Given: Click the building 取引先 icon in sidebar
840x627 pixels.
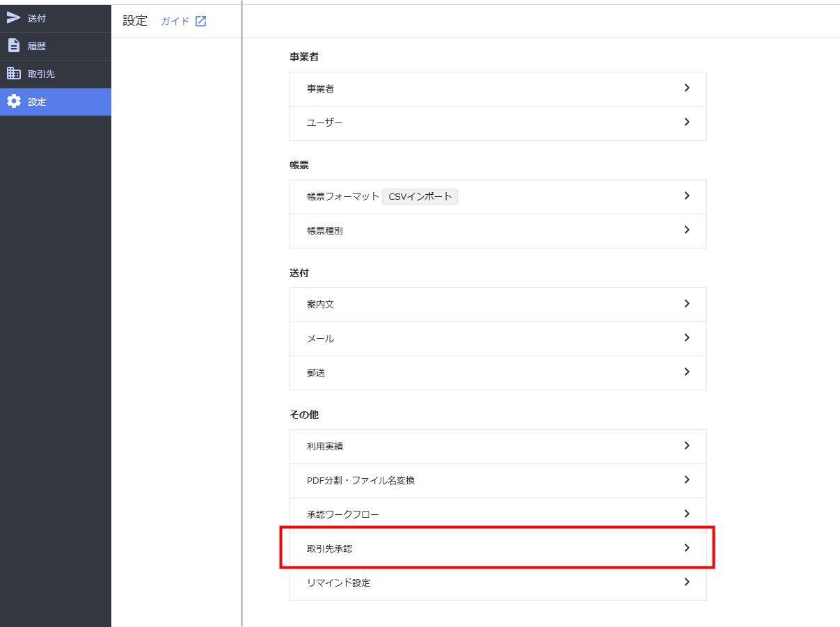Looking at the screenshot, I should point(14,74).
